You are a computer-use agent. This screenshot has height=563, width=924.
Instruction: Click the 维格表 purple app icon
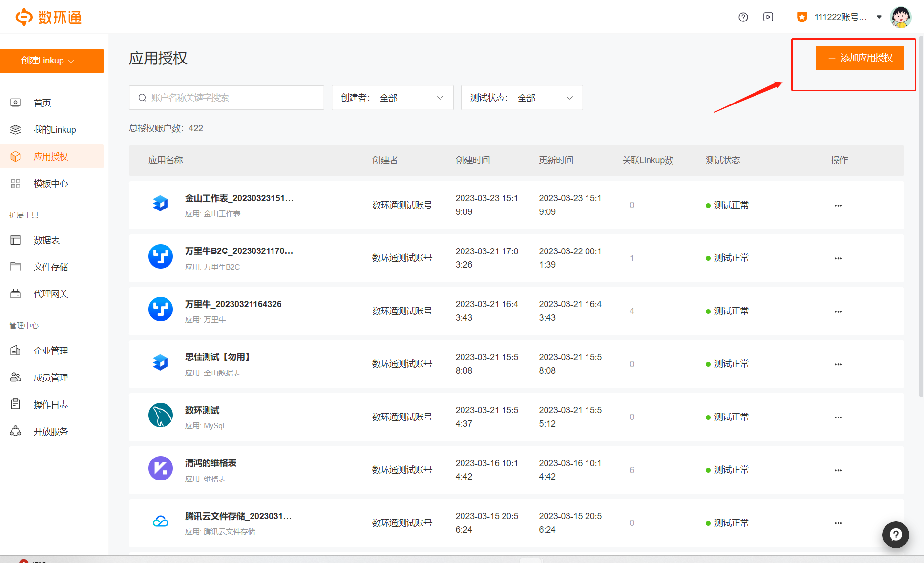click(x=160, y=469)
